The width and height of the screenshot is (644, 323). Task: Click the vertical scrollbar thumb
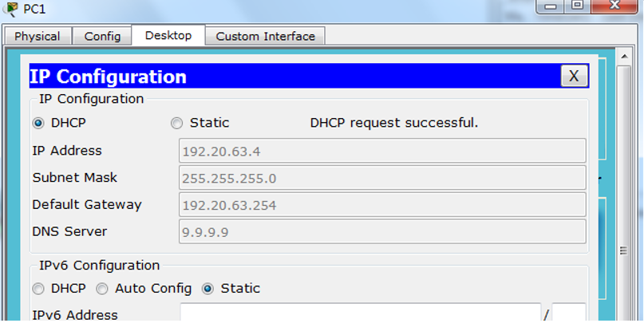(x=624, y=193)
